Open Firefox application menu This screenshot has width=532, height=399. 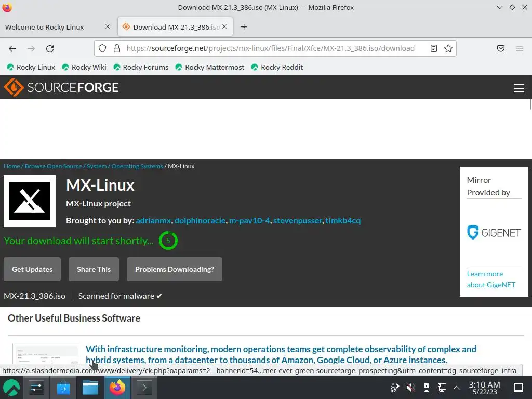[x=519, y=48]
